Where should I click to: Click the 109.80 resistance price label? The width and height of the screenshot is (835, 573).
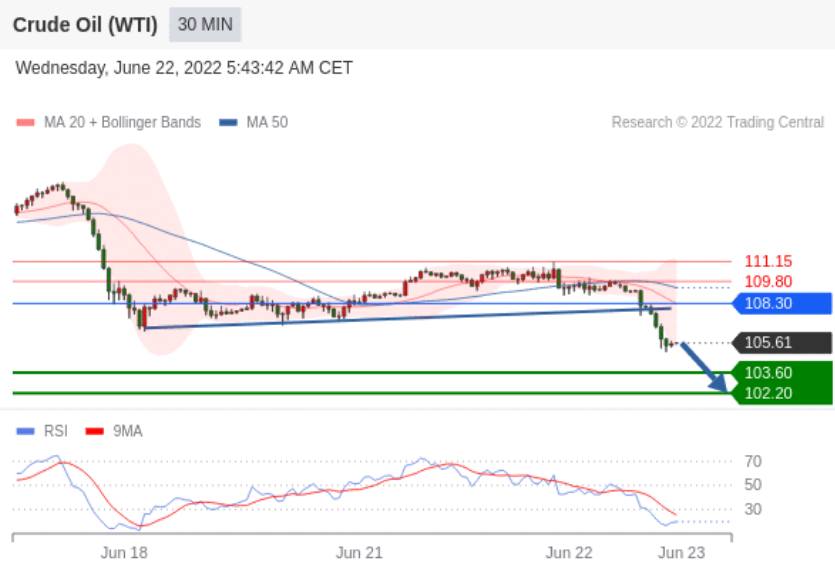pyautogui.click(x=768, y=281)
